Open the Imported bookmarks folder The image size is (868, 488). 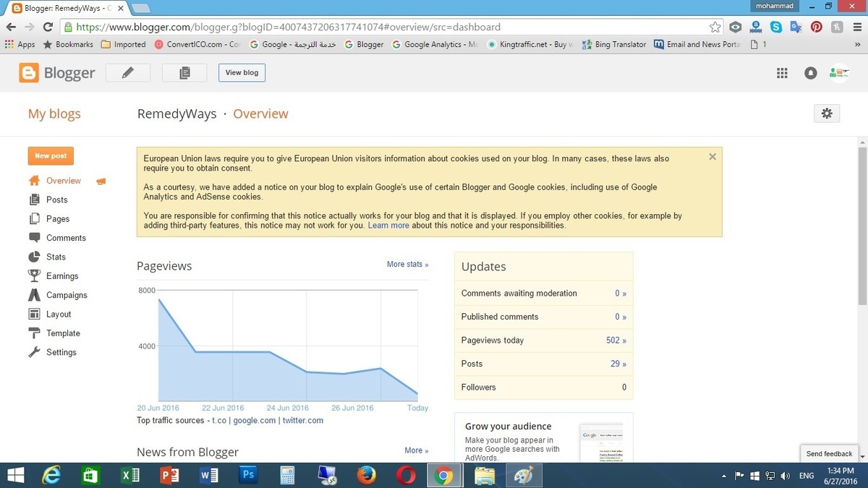(x=124, y=44)
